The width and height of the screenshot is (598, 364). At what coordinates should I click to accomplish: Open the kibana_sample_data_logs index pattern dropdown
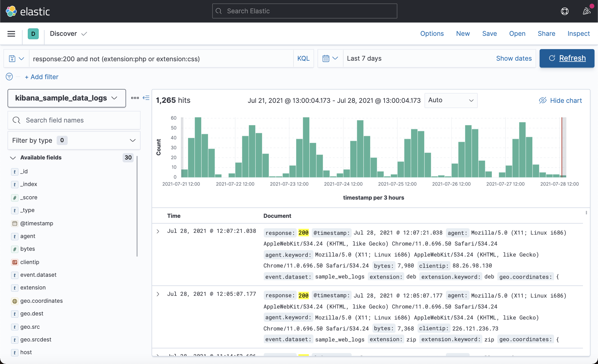(67, 98)
